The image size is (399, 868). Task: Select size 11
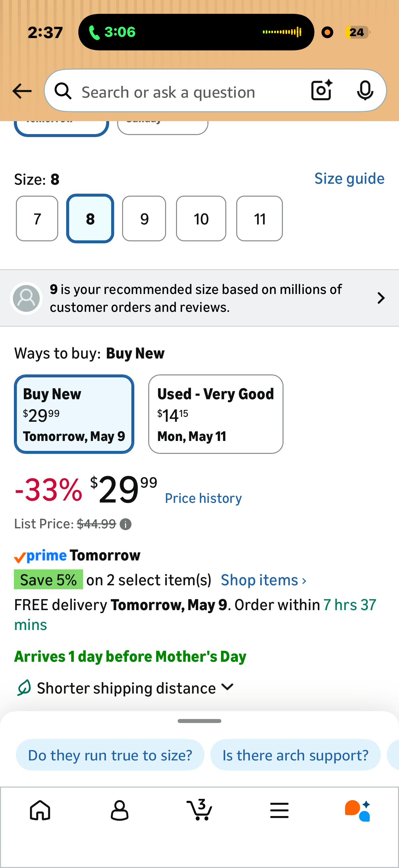pyautogui.click(x=260, y=219)
